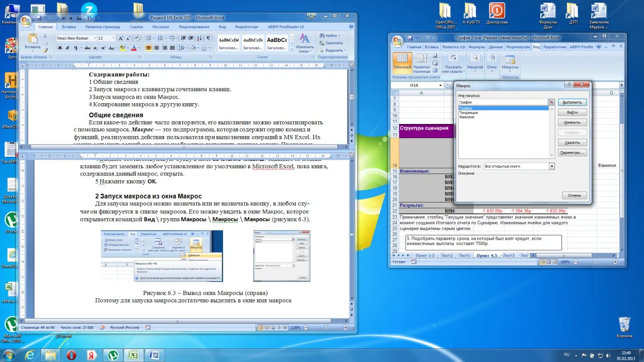The image size is (644, 362).
Task: Toggle strikethrough abc in Word
Action: coord(87,48)
